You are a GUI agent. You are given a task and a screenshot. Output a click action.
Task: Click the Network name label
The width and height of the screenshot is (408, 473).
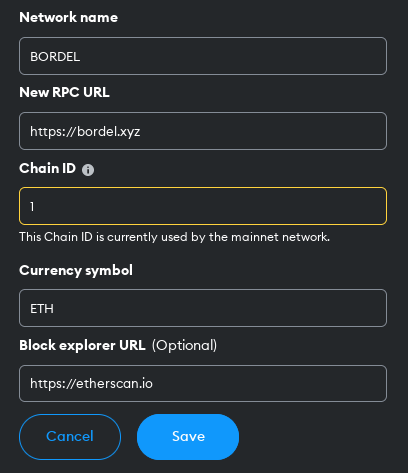tap(69, 17)
